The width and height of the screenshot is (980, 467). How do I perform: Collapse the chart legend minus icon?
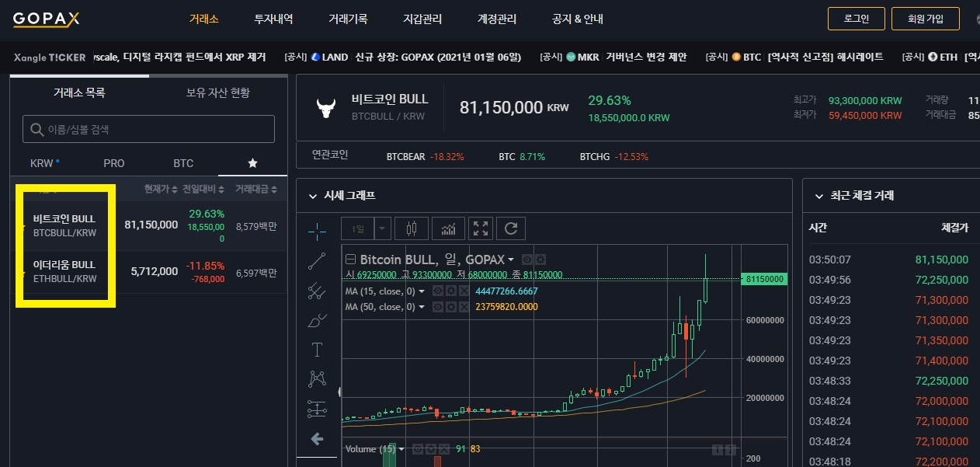click(x=350, y=260)
